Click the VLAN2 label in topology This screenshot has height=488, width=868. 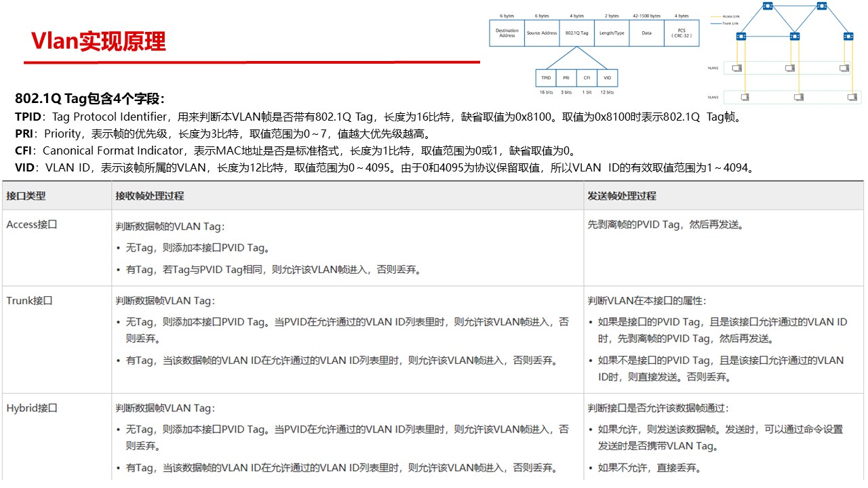pos(713,68)
